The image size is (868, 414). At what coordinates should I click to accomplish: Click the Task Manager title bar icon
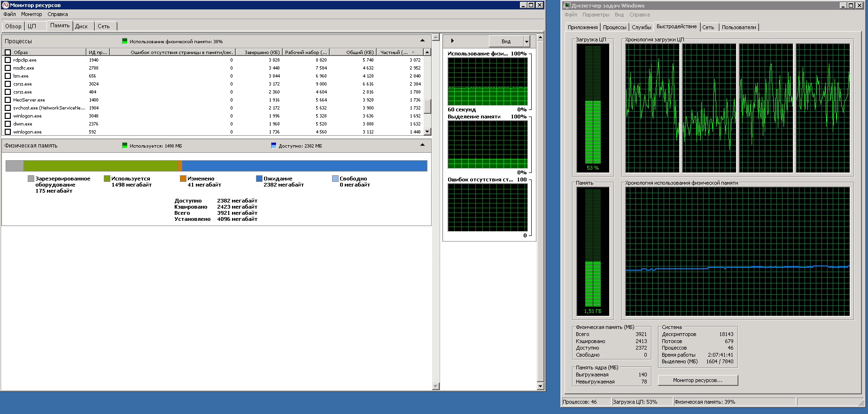[x=567, y=6]
